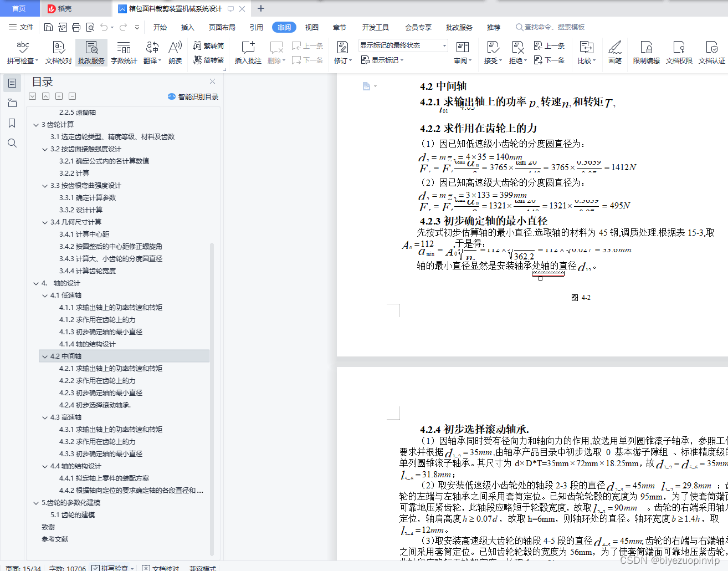Image resolution: width=728 pixels, height=571 pixels.
Task: Redo the last undone action
Action: (123, 27)
